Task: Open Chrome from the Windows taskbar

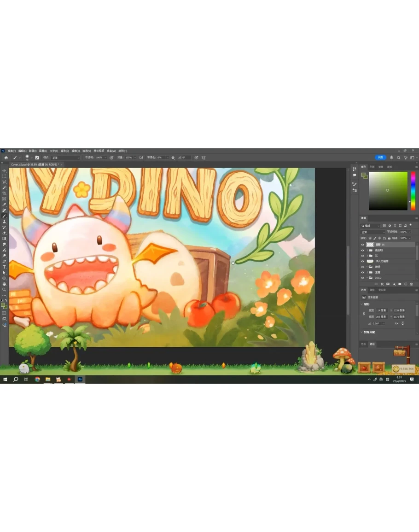Action: click(37, 379)
